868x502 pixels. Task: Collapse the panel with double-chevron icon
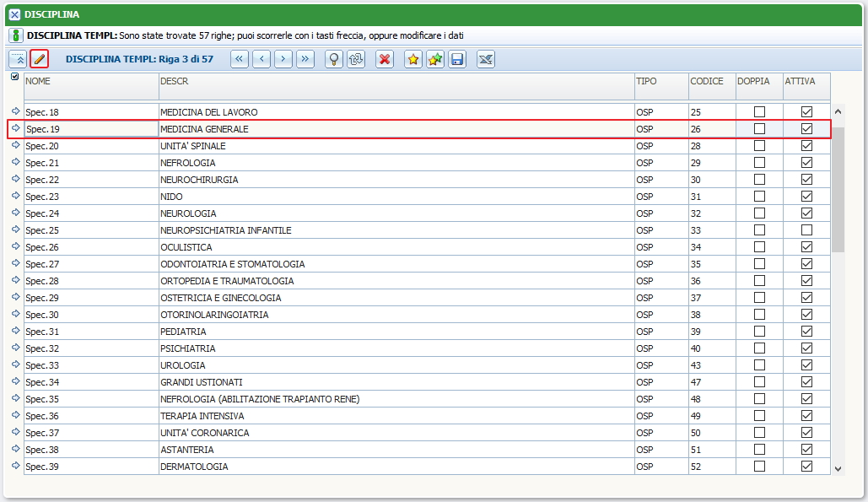pyautogui.click(x=18, y=59)
